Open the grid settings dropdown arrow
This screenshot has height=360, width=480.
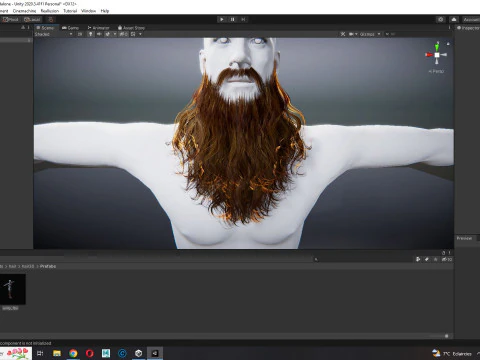click(140, 34)
